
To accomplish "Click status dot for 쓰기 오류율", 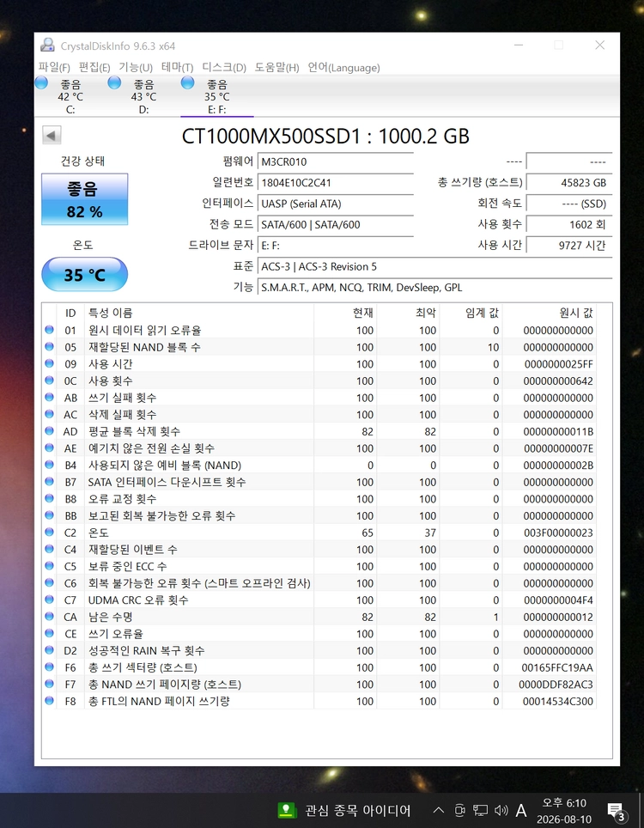I will [49, 633].
